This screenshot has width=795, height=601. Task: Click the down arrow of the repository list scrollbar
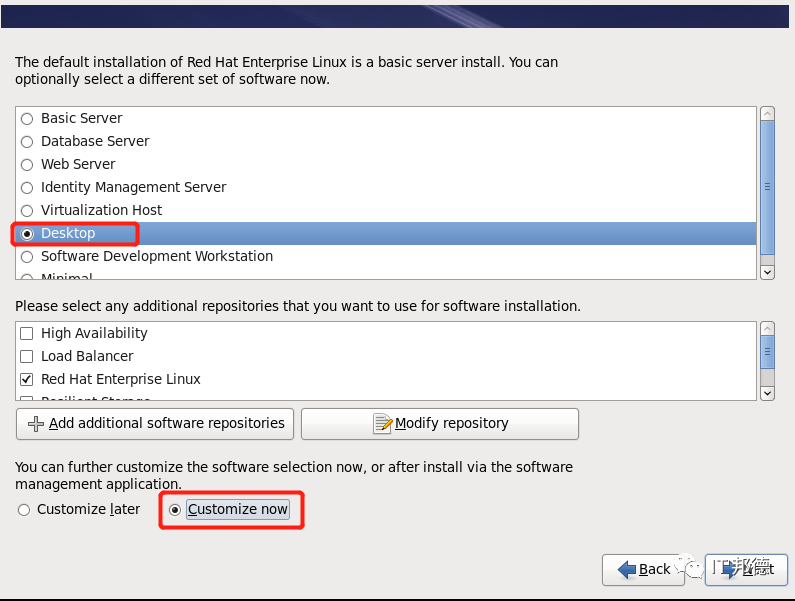pyautogui.click(x=768, y=393)
